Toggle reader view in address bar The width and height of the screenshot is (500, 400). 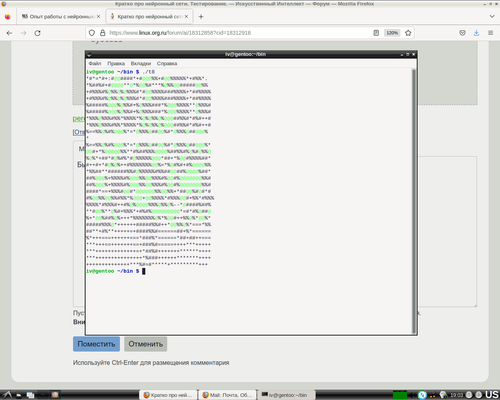tap(376, 33)
